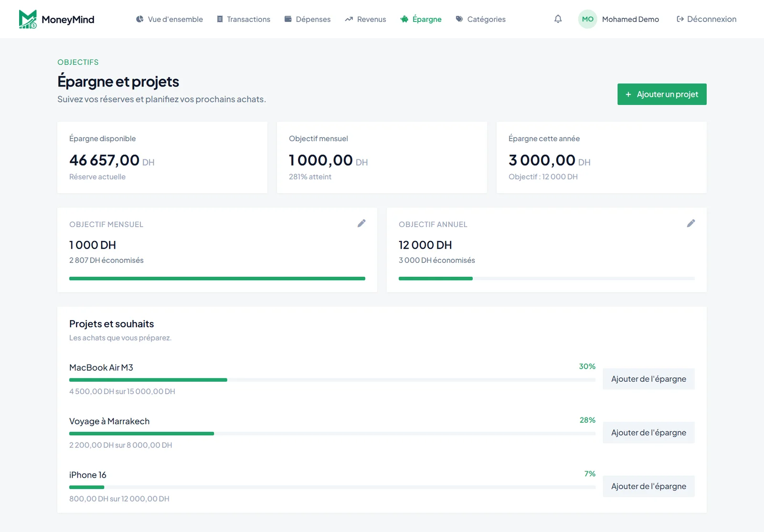Viewport: 764px width, 532px height.
Task: Edit the Objectif annuel with pencil icon
Action: pos(691,223)
